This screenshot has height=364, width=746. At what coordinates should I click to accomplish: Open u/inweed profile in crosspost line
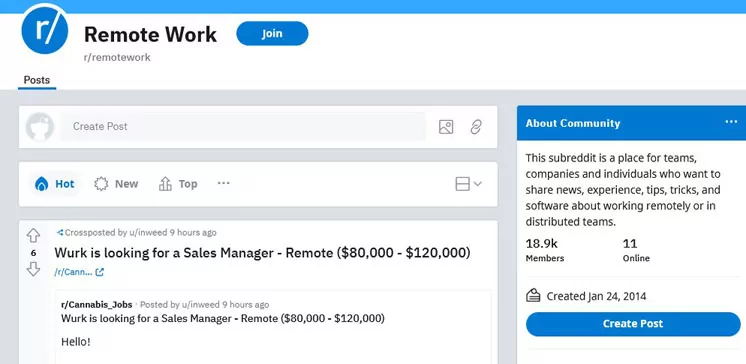pyautogui.click(x=147, y=233)
